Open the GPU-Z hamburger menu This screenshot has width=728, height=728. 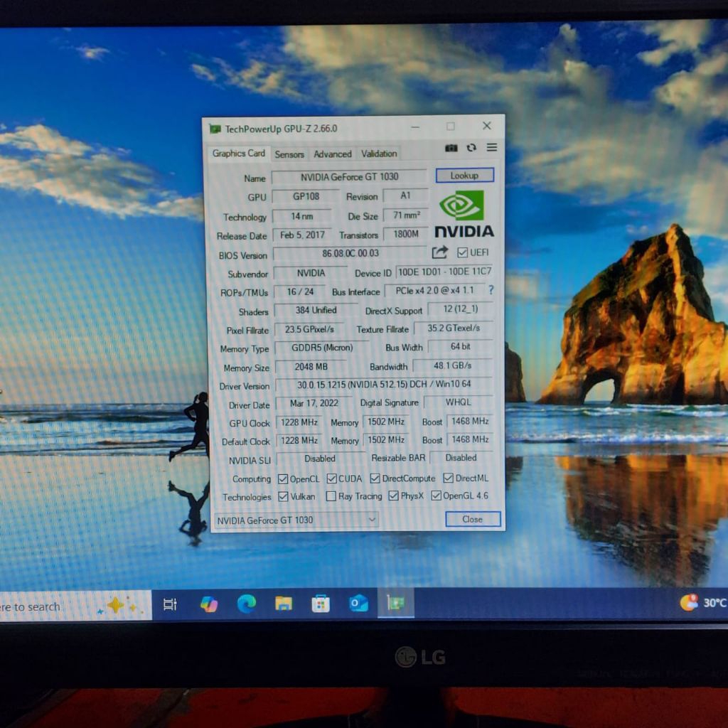[x=492, y=147]
